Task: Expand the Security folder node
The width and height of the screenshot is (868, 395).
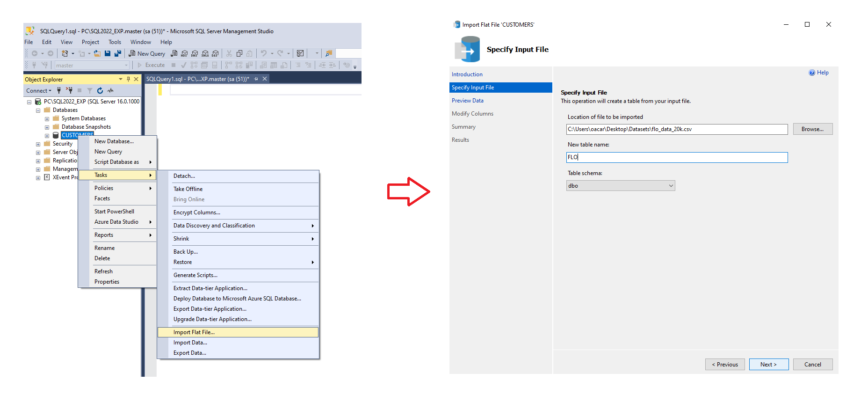Action: click(x=38, y=144)
